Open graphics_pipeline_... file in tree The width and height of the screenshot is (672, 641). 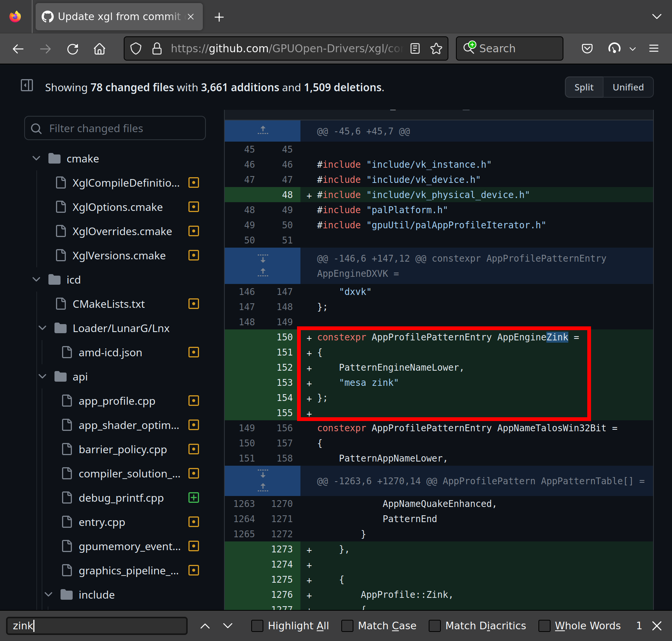click(x=129, y=571)
